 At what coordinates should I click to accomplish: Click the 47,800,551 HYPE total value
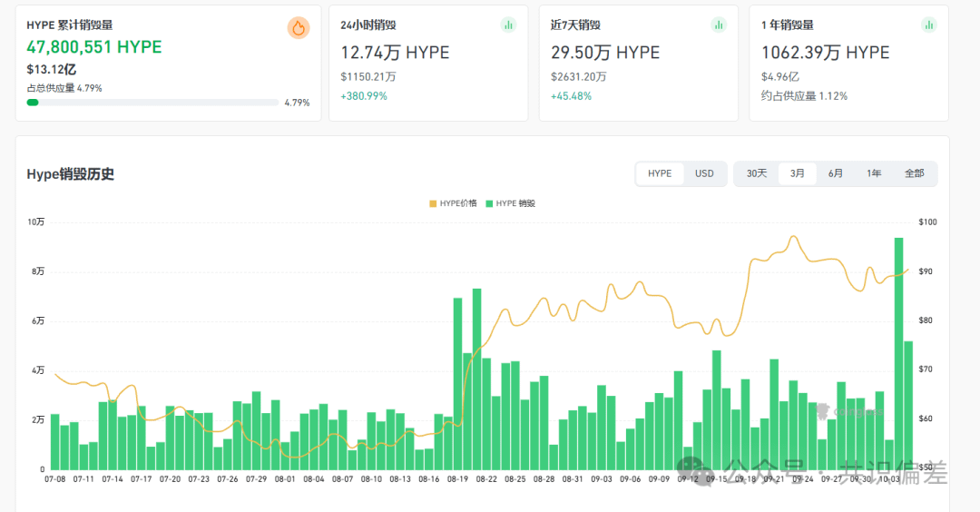93,47
